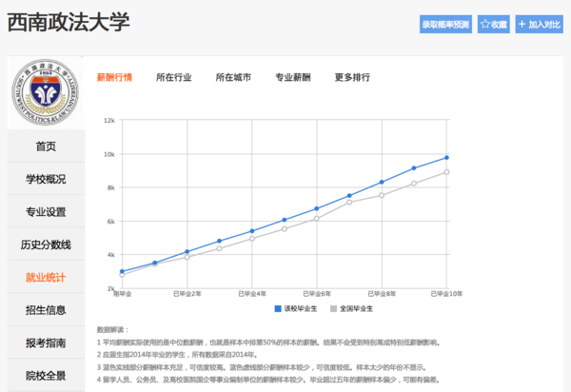This screenshot has height=392, width=571.
Task: Switch to the 所在城市 tab
Action: tap(233, 77)
